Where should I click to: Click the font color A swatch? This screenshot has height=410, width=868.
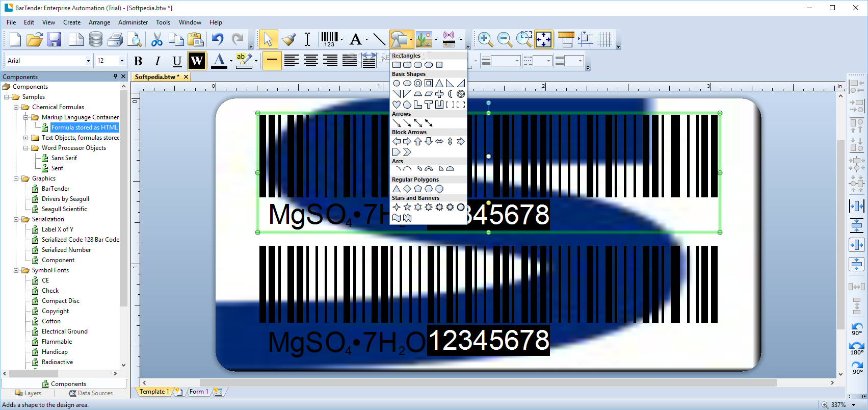(219, 61)
